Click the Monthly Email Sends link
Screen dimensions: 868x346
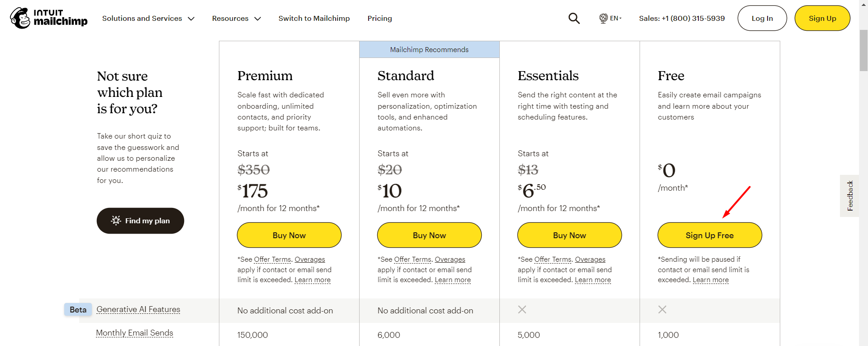point(134,333)
